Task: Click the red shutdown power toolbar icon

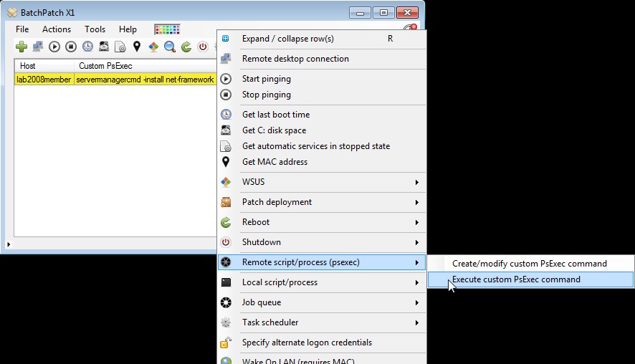Action: (203, 47)
